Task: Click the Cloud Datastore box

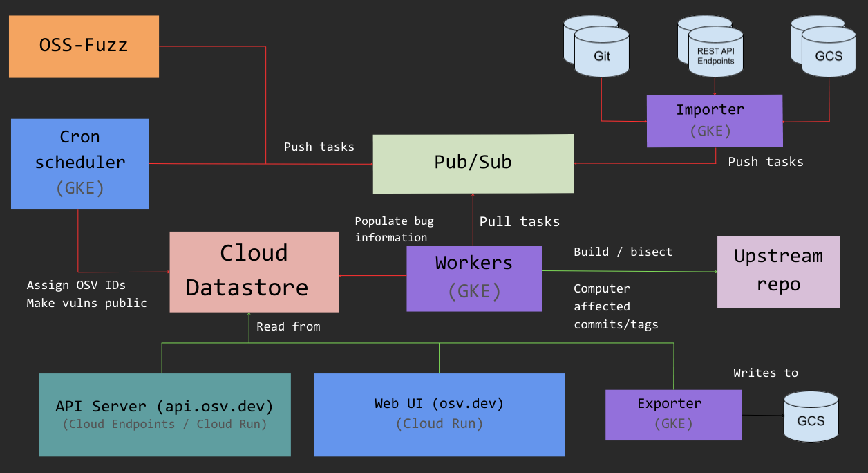Action: tap(254, 272)
